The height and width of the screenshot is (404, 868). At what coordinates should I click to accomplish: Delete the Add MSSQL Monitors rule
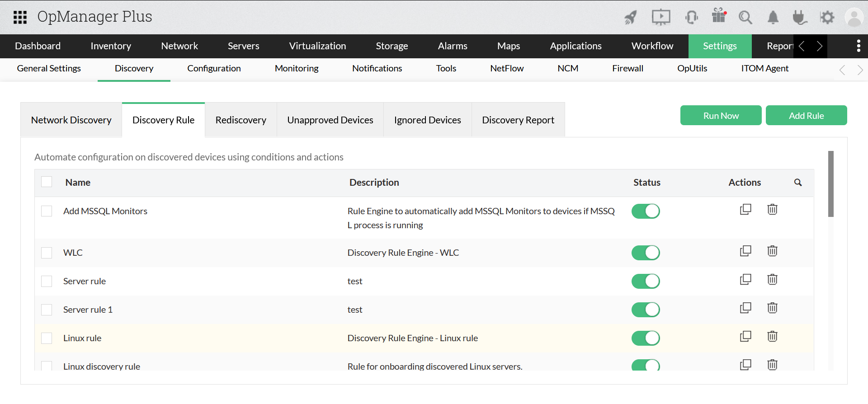(772, 209)
